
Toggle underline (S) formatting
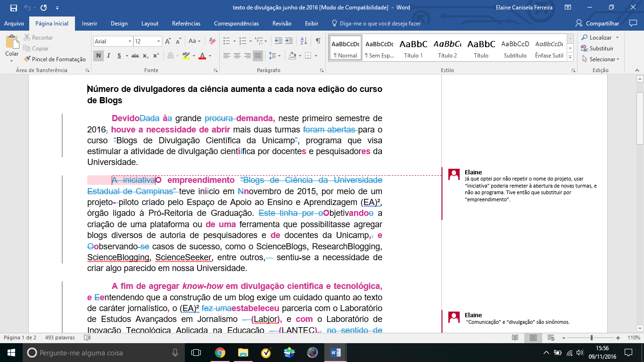click(x=119, y=56)
